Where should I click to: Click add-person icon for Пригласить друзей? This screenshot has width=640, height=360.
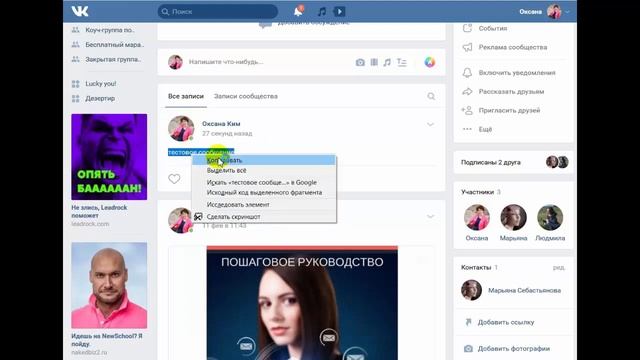467,110
